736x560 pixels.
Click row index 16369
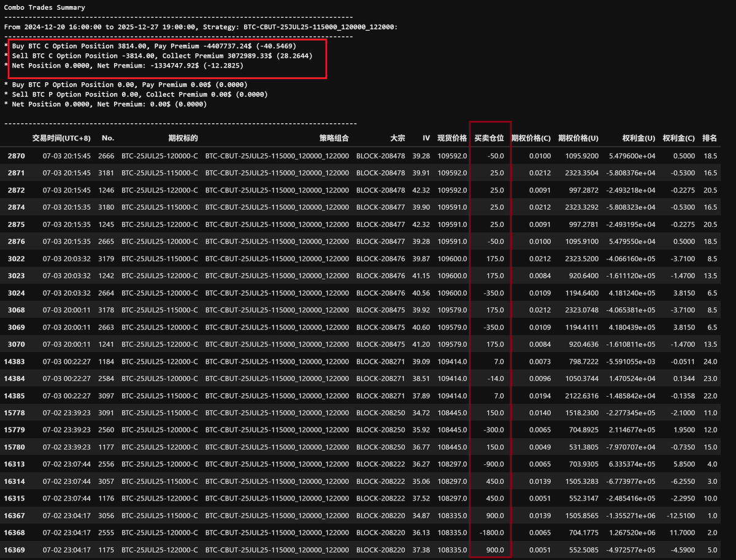point(15,550)
